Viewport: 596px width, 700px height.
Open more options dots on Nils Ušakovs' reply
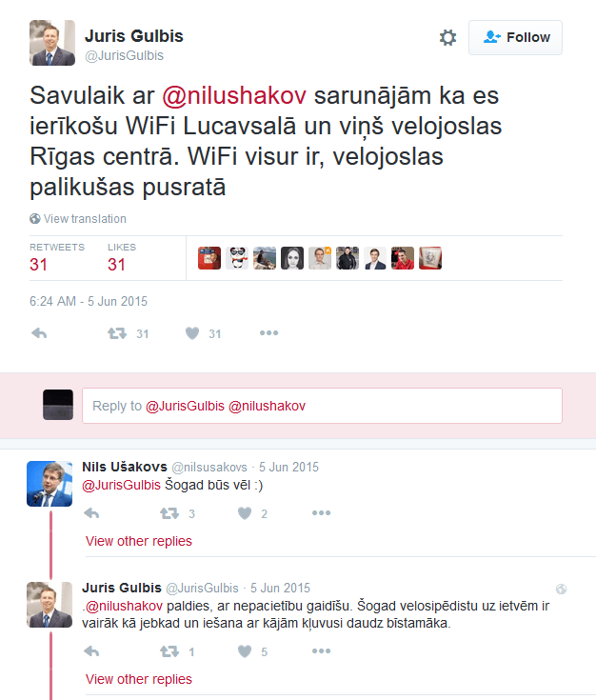322,513
